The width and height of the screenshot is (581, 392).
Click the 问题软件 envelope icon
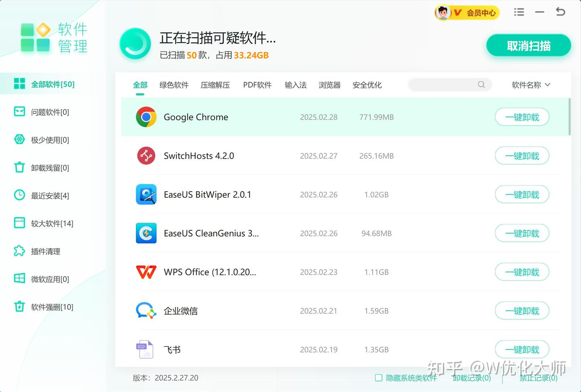click(x=19, y=111)
